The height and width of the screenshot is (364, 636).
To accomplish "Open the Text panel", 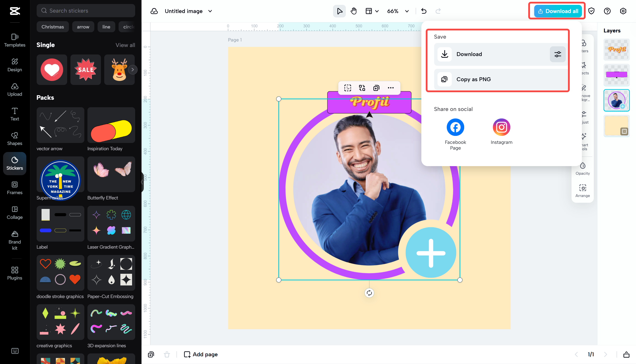I will pos(15,114).
